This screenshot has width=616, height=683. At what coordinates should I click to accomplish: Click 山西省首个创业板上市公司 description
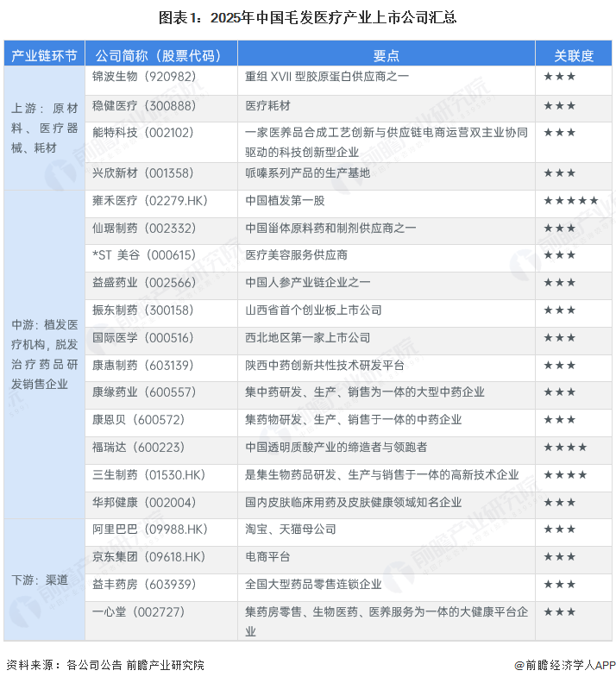313,310
